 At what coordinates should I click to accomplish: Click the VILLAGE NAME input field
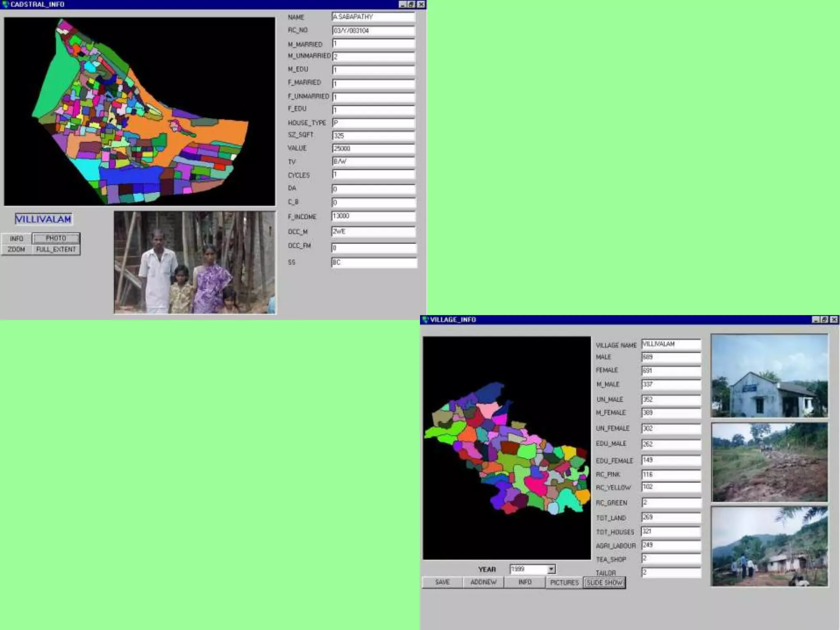pyautogui.click(x=671, y=344)
